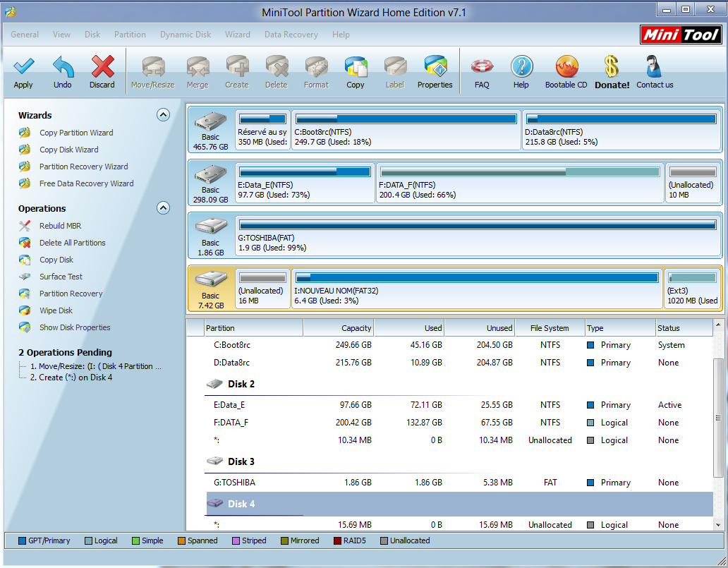Select D:Data8rc partition block in disk map

(x=621, y=130)
